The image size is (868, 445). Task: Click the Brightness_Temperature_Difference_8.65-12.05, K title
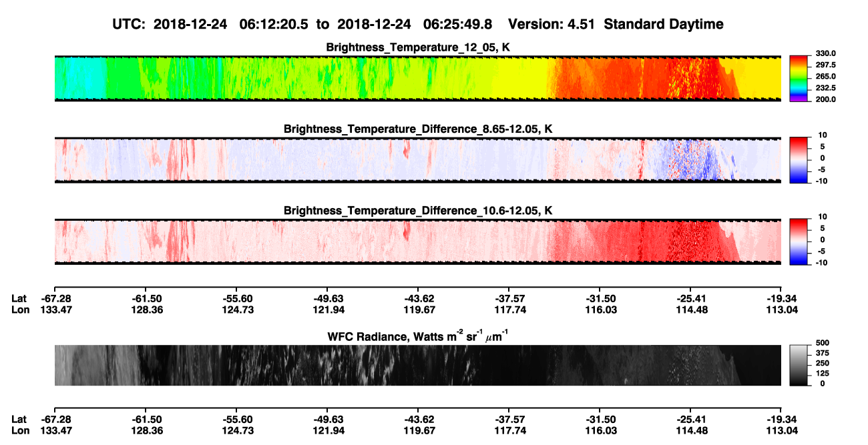(418, 129)
